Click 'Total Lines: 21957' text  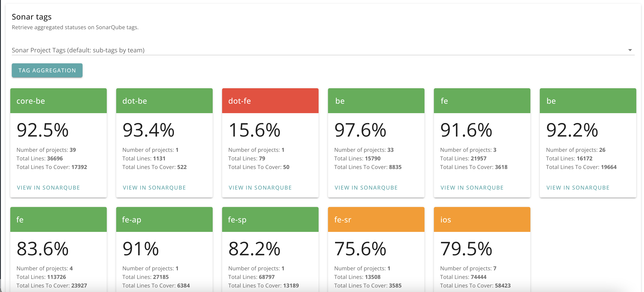(463, 158)
